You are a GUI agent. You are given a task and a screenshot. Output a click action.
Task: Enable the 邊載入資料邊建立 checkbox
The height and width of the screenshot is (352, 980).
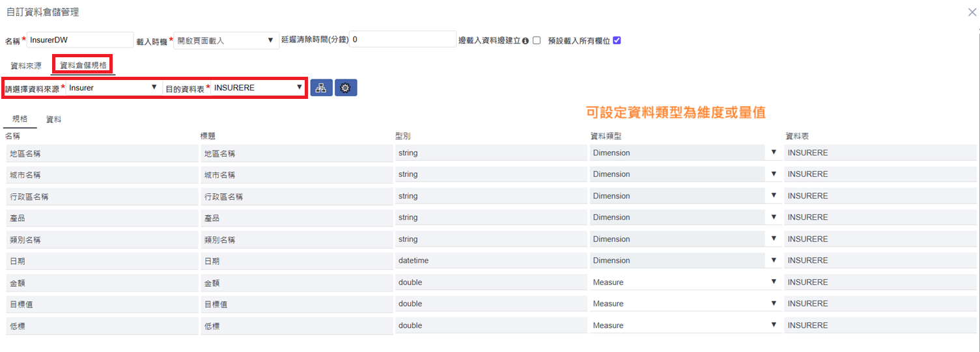(x=537, y=40)
